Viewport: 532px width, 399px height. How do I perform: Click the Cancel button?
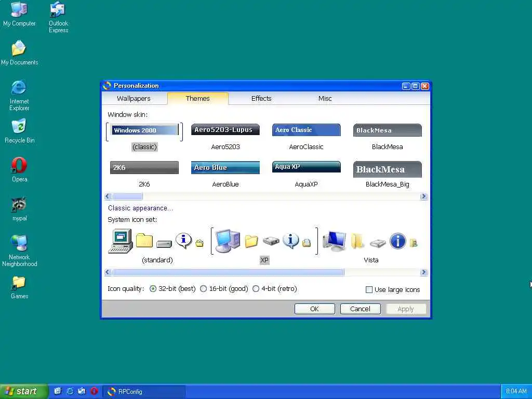360,309
